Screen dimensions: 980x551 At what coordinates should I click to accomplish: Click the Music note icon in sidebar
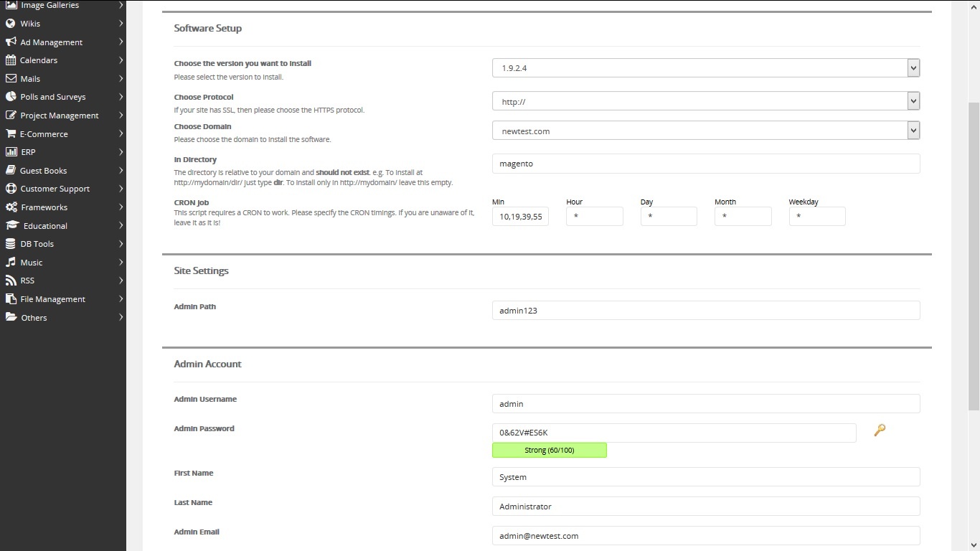coord(11,263)
